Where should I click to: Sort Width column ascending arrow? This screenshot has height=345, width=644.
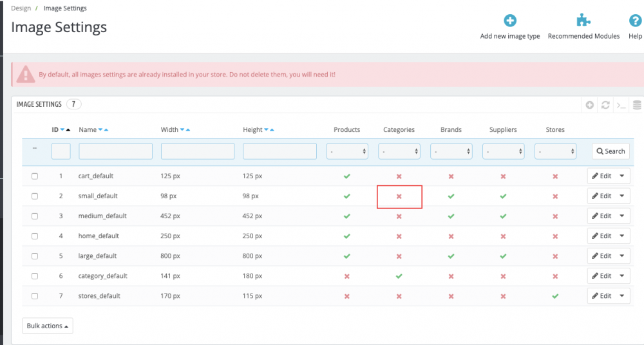(x=187, y=130)
